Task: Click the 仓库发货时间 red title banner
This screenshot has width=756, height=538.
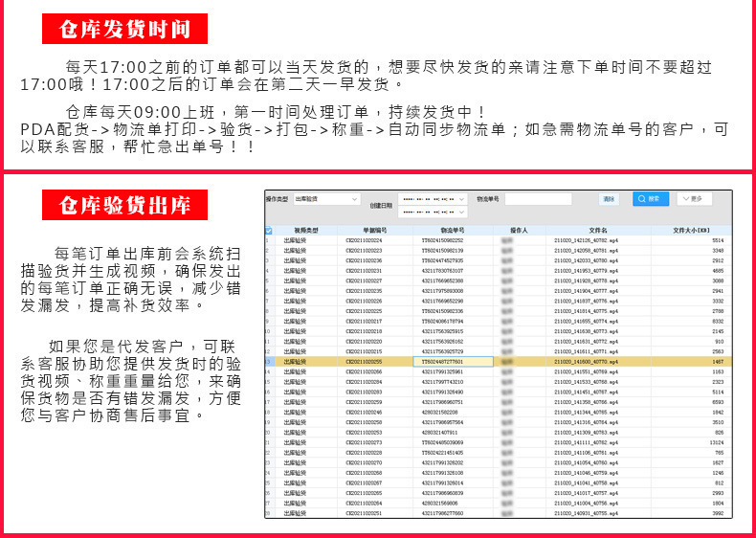Action: (x=124, y=29)
